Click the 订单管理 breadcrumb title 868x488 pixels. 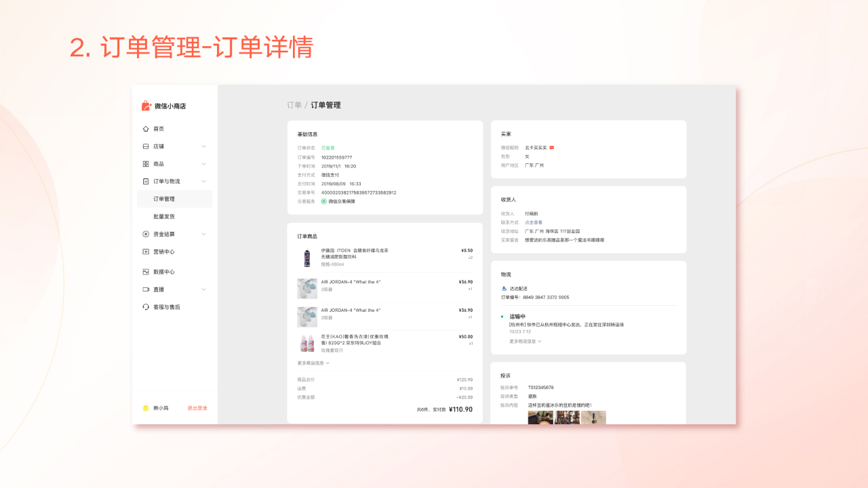click(x=325, y=105)
